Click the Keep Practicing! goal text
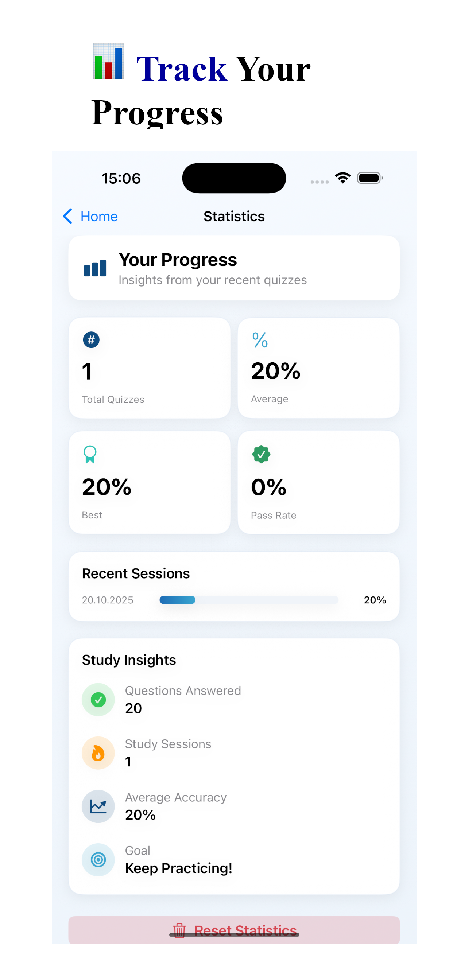This screenshot has height=980, width=453. pos(178,868)
